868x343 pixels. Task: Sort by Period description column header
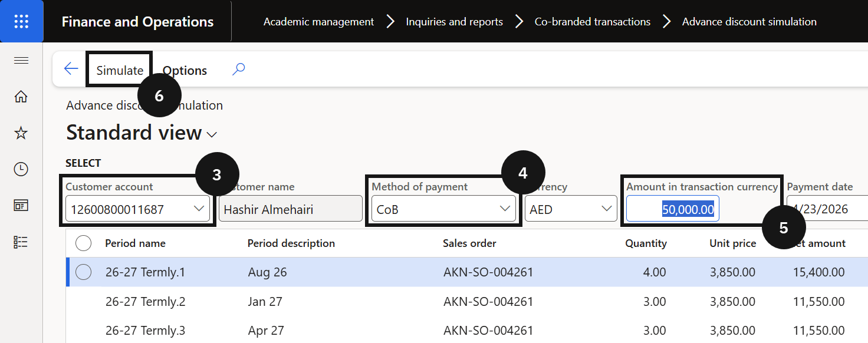tap(291, 243)
